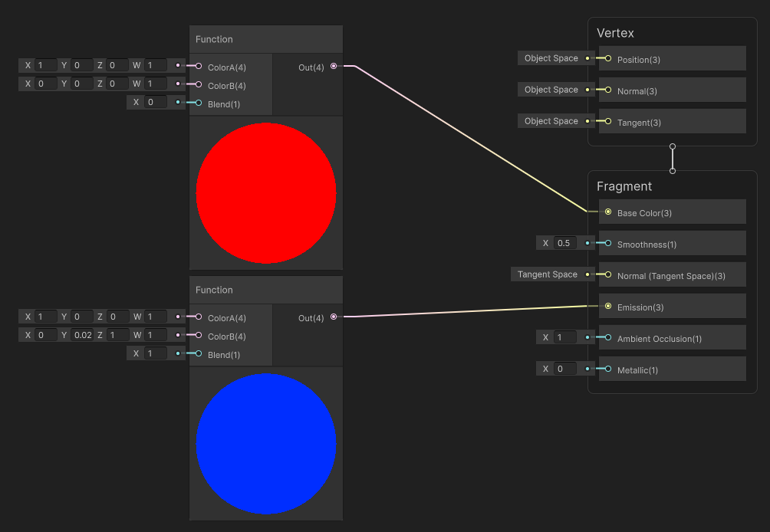Select the Vertex block header
This screenshot has width=770, height=532.
tap(637, 33)
